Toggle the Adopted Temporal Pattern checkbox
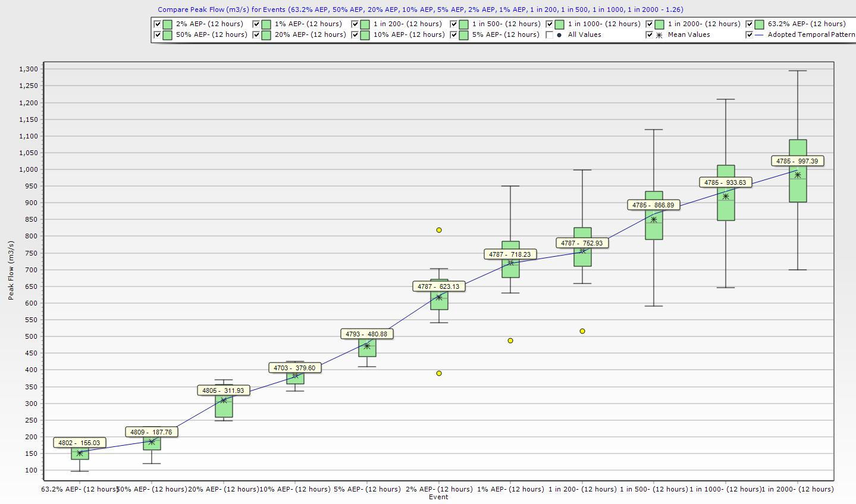The image size is (856, 504). [750, 35]
